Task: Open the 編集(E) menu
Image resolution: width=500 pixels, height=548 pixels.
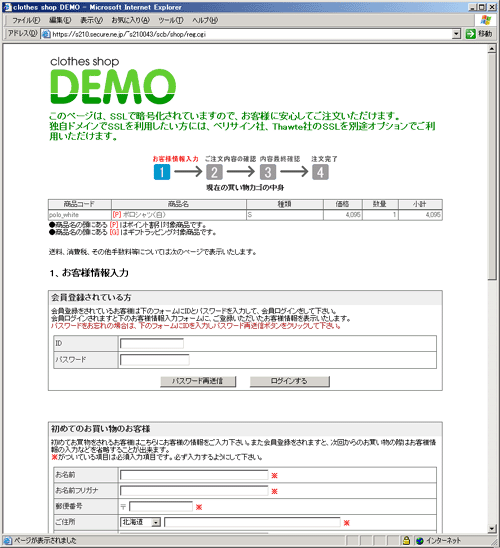Action: point(60,20)
